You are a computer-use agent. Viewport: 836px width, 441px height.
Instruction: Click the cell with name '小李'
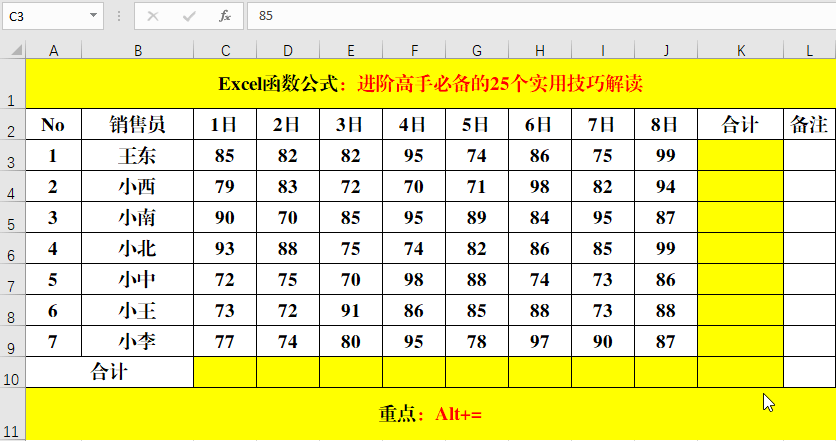pyautogui.click(x=138, y=341)
